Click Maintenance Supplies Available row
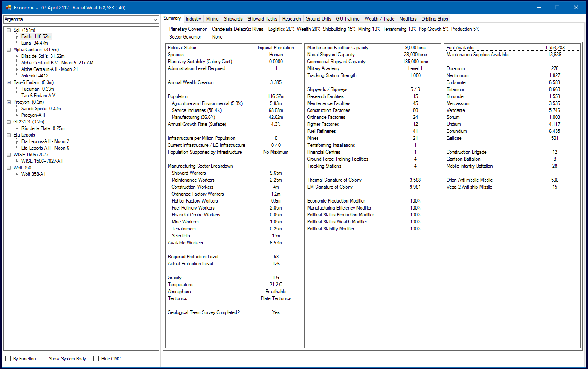Screen dimensions: 588x369 coord(513,55)
